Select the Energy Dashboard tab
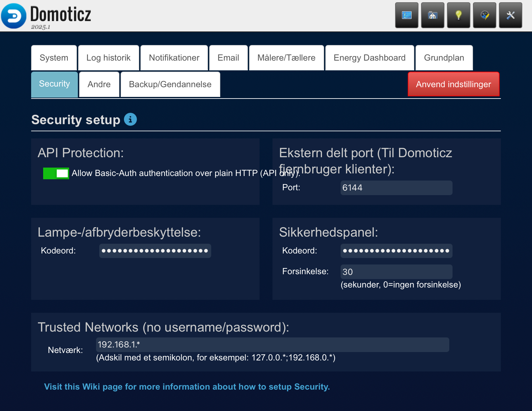The height and width of the screenshot is (411, 532). 369,58
